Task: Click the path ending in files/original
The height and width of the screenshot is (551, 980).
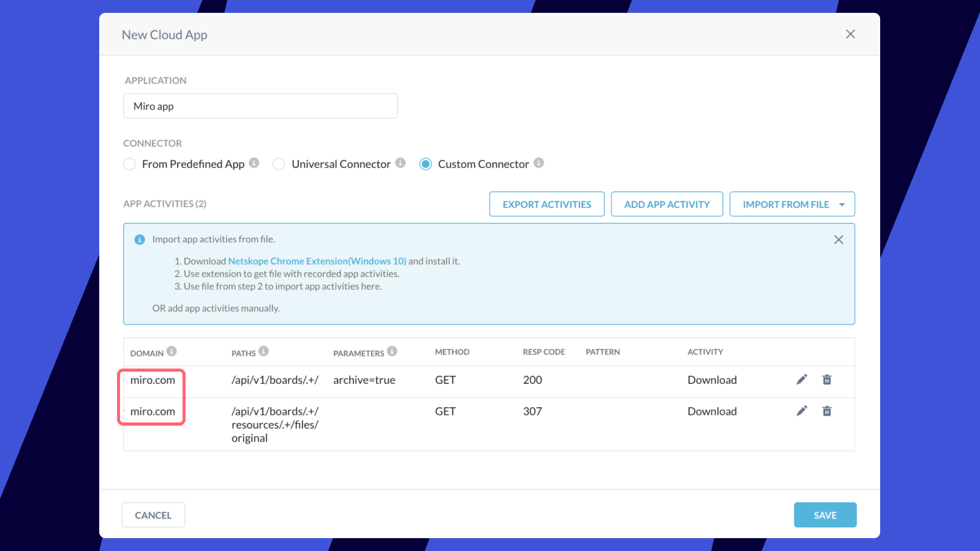Action: pos(275,425)
